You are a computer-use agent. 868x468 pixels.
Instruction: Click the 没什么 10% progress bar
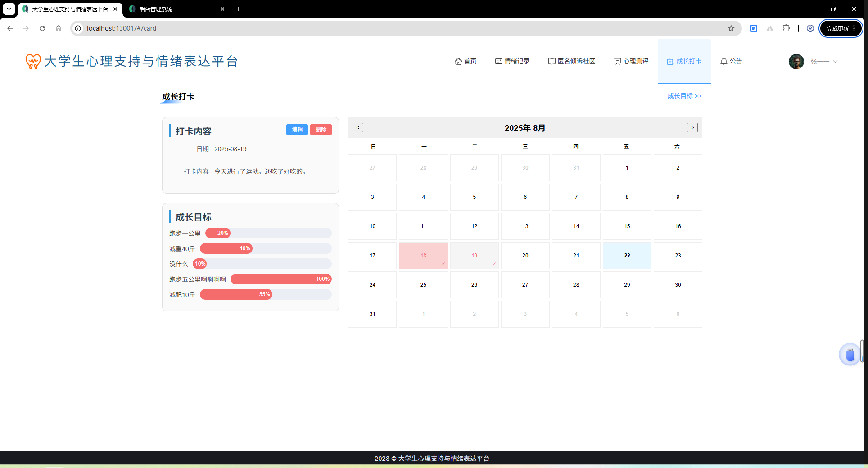pos(262,264)
